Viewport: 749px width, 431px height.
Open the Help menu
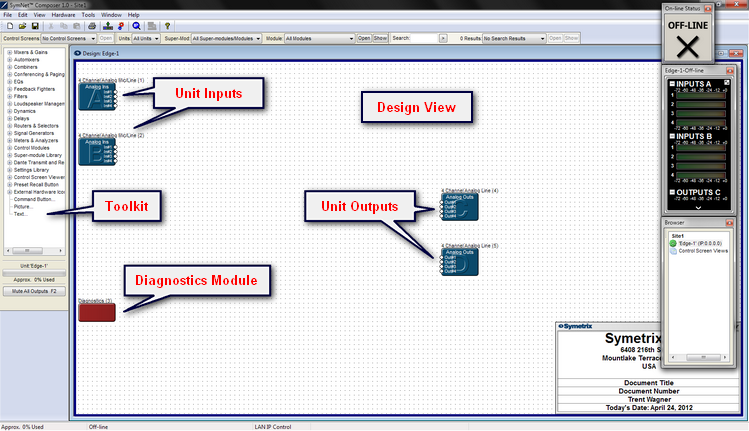tap(134, 15)
